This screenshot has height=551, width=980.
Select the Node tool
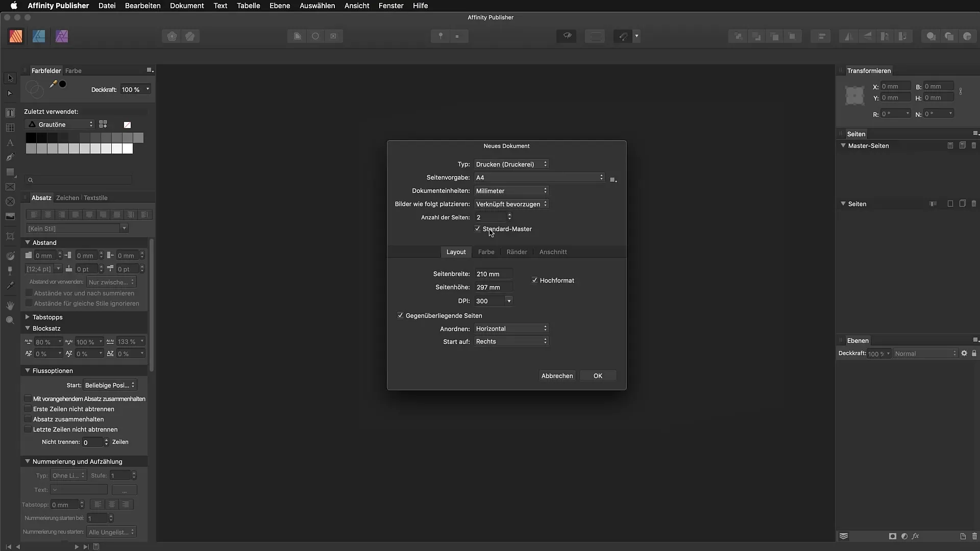pos(10,93)
